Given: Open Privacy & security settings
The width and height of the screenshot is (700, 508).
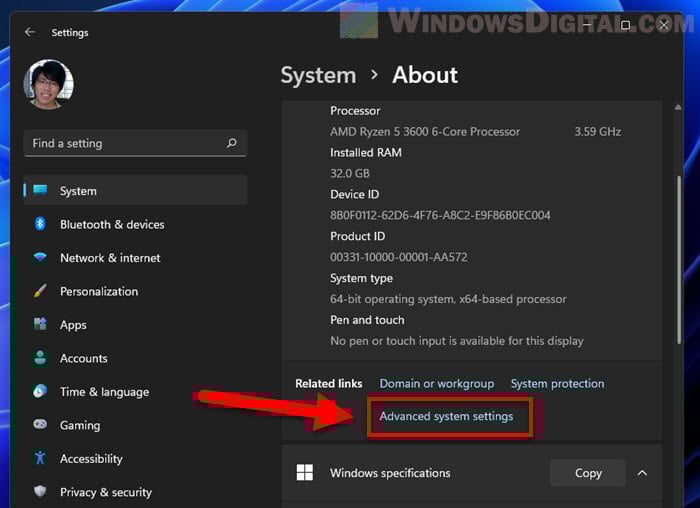Looking at the screenshot, I should (106, 492).
